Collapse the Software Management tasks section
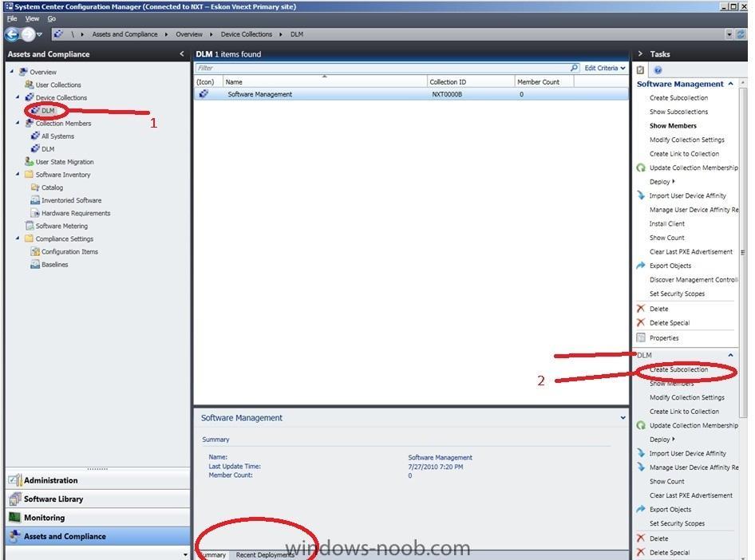 730,84
